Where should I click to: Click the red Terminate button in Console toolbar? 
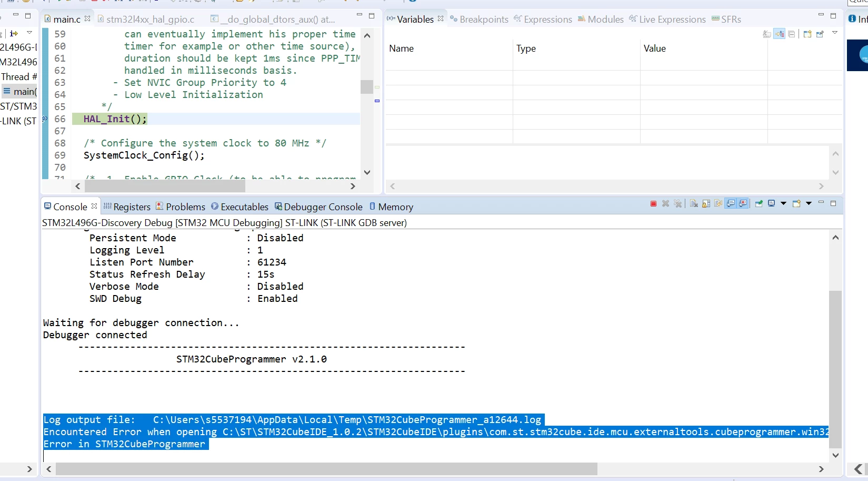point(653,203)
